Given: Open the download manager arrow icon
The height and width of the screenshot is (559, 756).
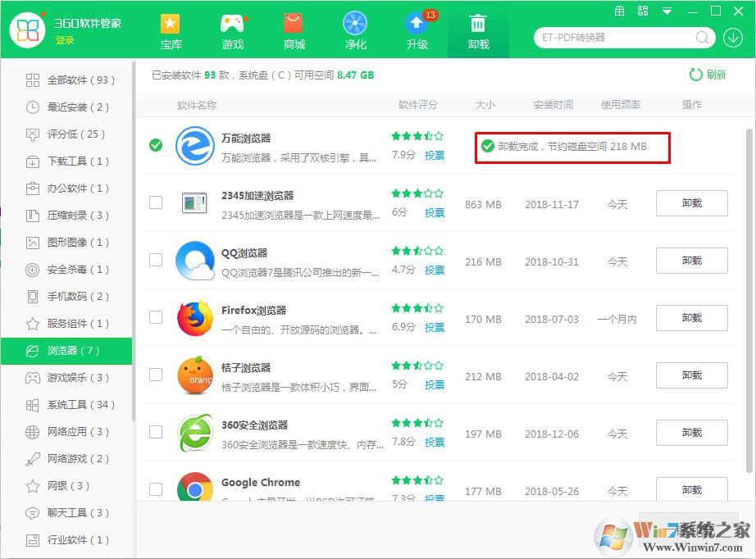Looking at the screenshot, I should click(x=732, y=38).
